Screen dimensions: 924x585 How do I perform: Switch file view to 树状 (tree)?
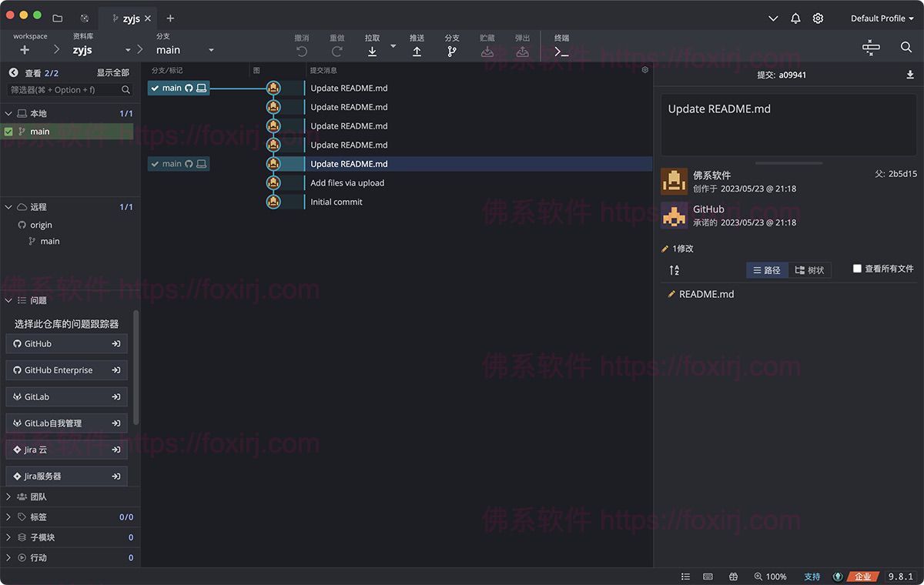click(809, 270)
